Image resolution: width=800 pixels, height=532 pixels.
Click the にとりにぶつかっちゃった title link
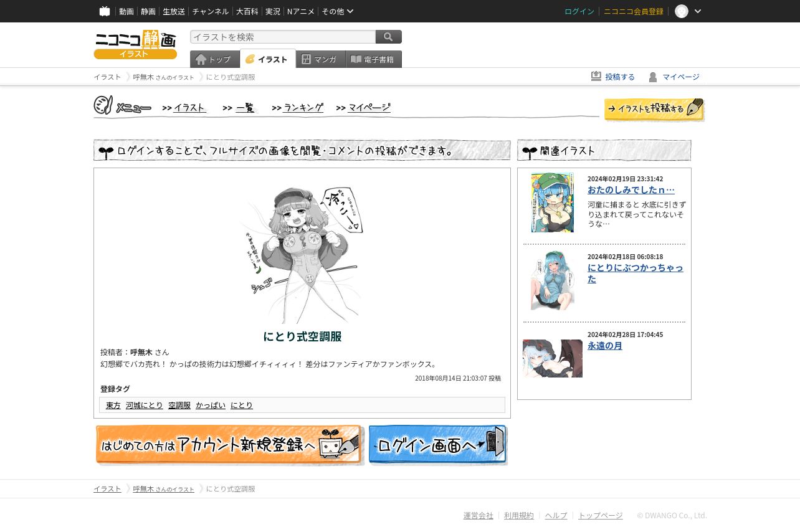click(636, 273)
